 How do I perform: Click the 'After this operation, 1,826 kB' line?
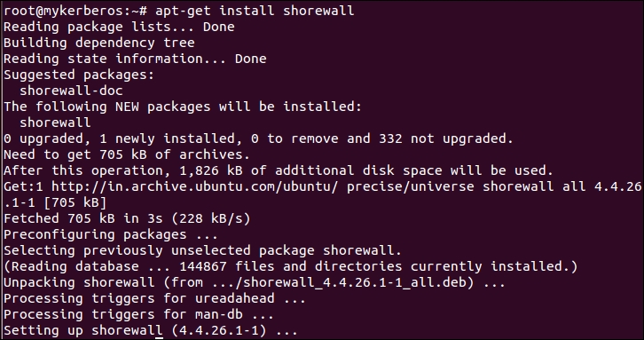click(279, 171)
